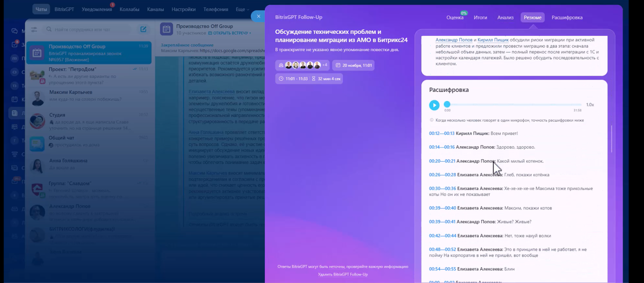Jump to timestamp 00:12—00:13 in transcript
This screenshot has width=644, height=283.
click(x=442, y=133)
